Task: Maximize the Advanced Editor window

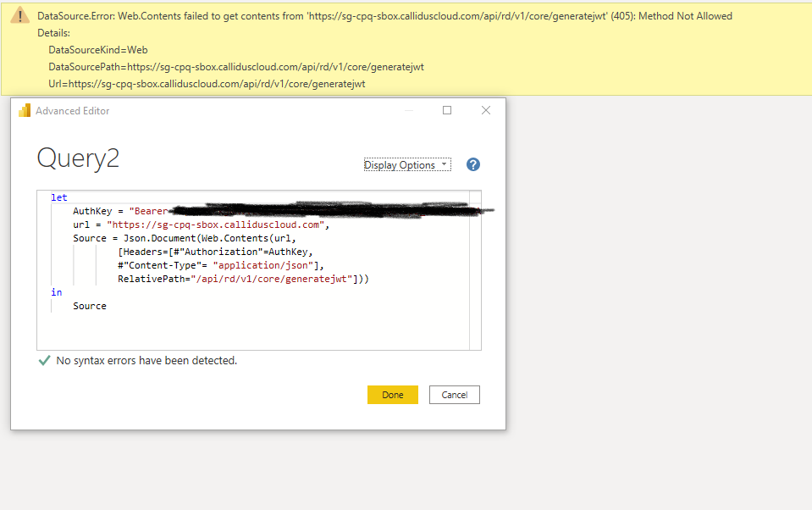Action: tap(447, 110)
